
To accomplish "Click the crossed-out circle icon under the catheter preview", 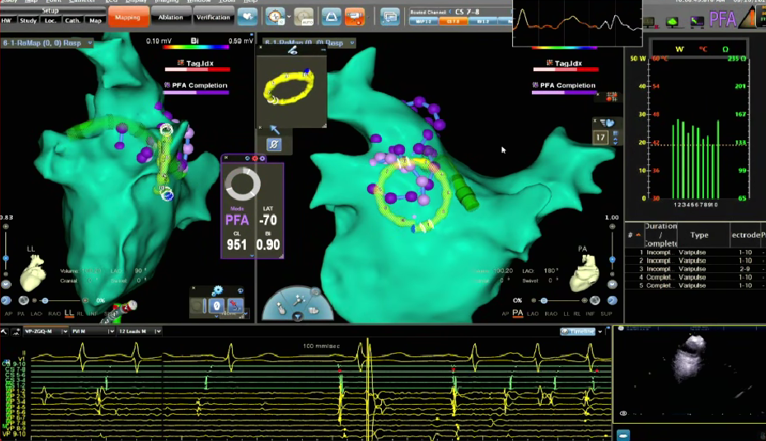I will 274,145.
